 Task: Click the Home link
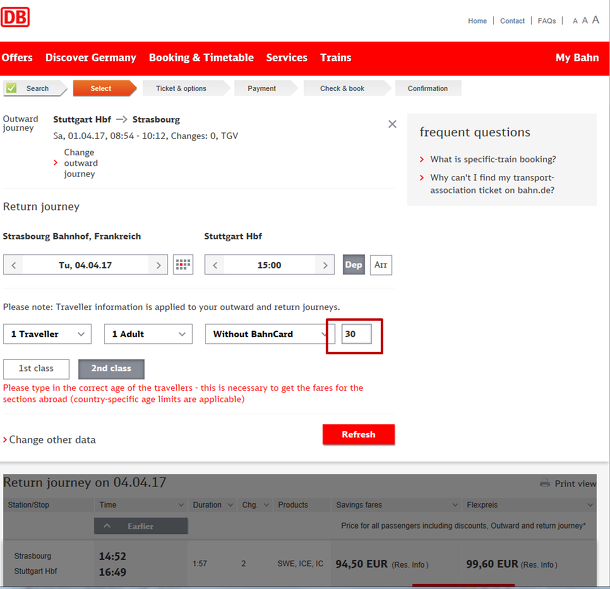tap(477, 21)
